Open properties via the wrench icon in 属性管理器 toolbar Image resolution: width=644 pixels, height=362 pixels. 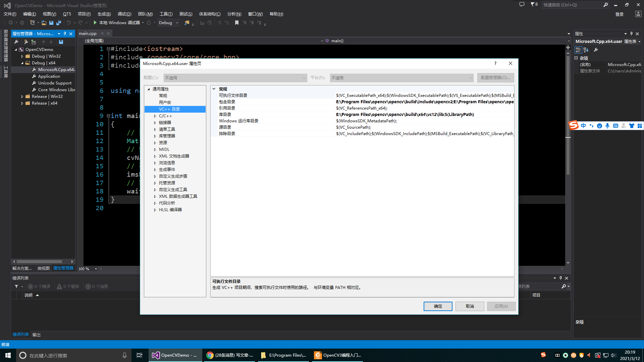(16, 42)
